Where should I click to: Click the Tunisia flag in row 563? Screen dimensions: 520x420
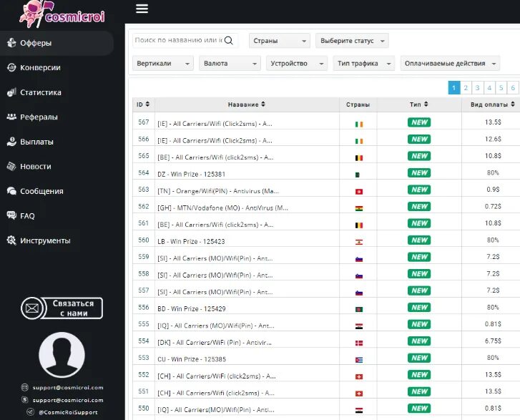(x=359, y=192)
